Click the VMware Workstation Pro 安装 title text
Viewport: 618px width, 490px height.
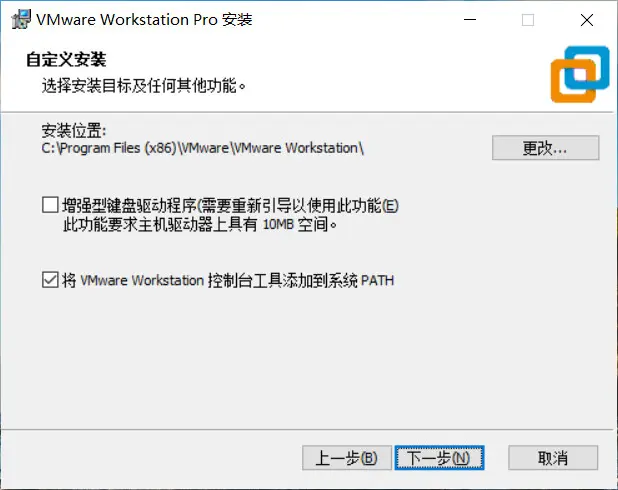(144, 20)
